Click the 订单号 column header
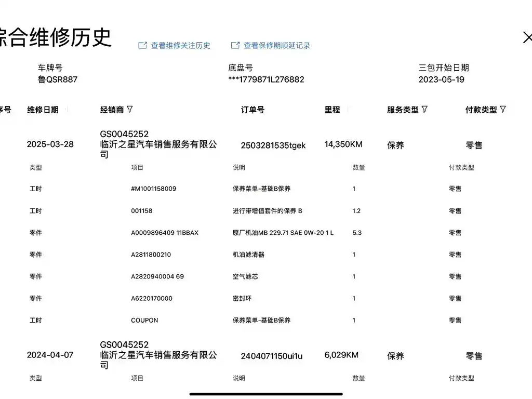The height and width of the screenshot is (399, 532). (252, 110)
